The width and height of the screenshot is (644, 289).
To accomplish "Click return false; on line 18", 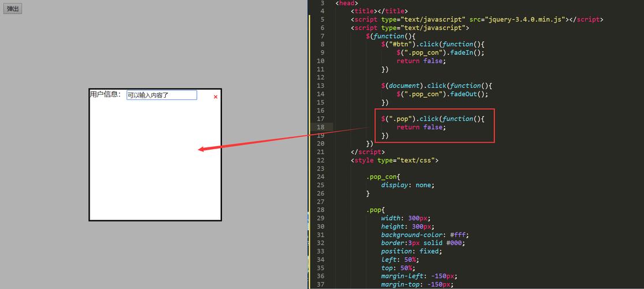I will (421, 127).
